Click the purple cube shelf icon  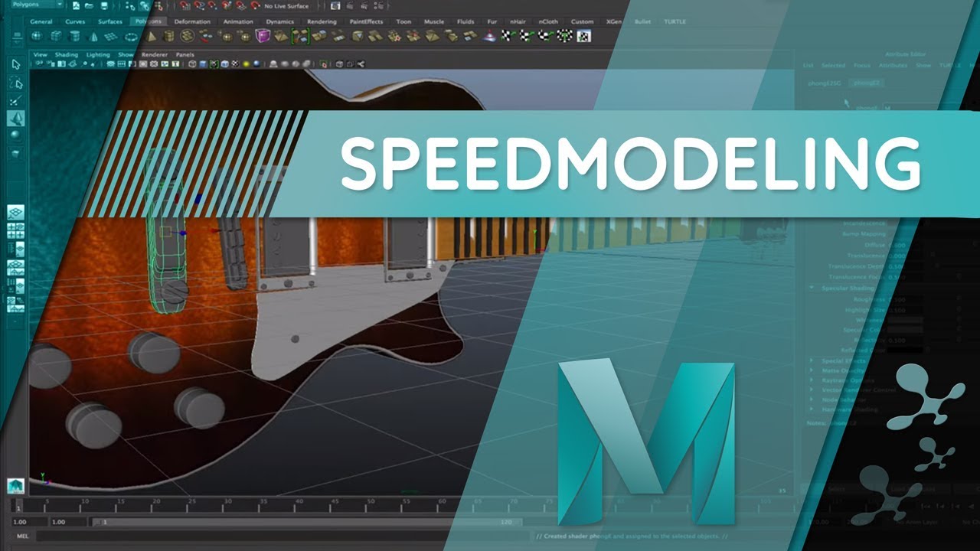pos(263,36)
